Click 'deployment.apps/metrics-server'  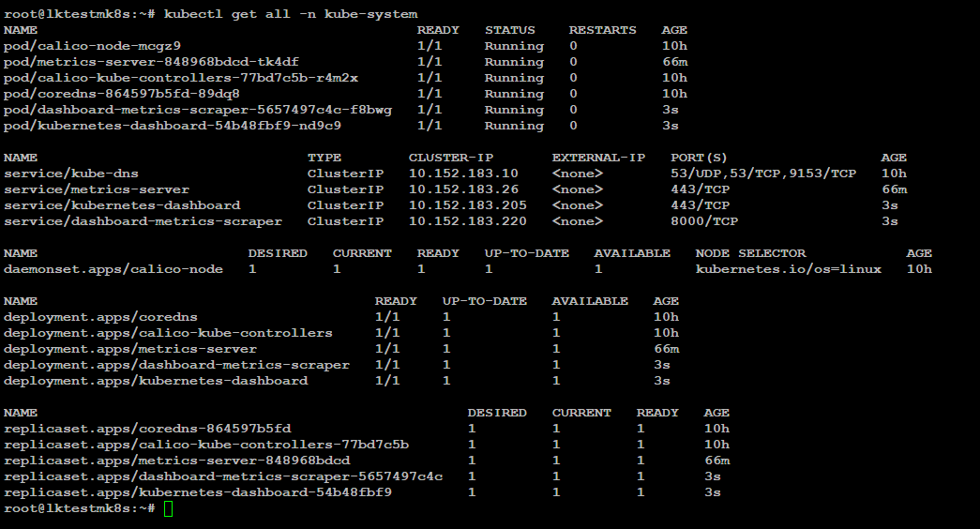(130, 349)
